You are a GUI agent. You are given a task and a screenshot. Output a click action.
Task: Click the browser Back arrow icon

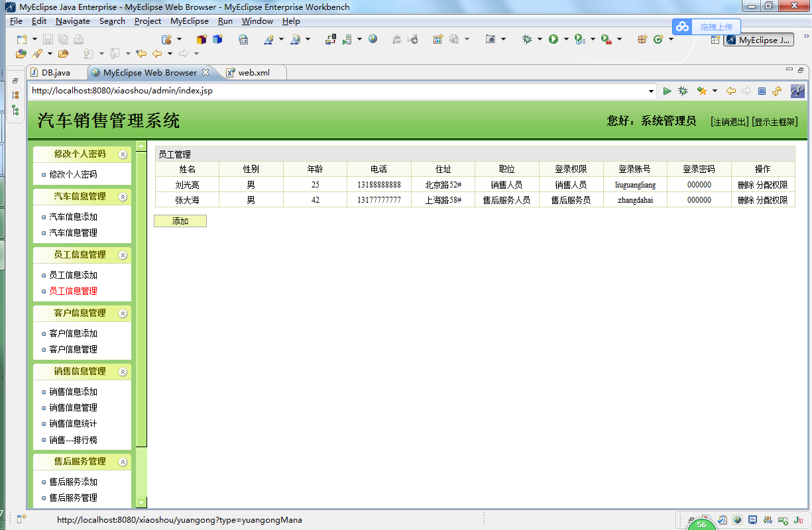coord(731,91)
